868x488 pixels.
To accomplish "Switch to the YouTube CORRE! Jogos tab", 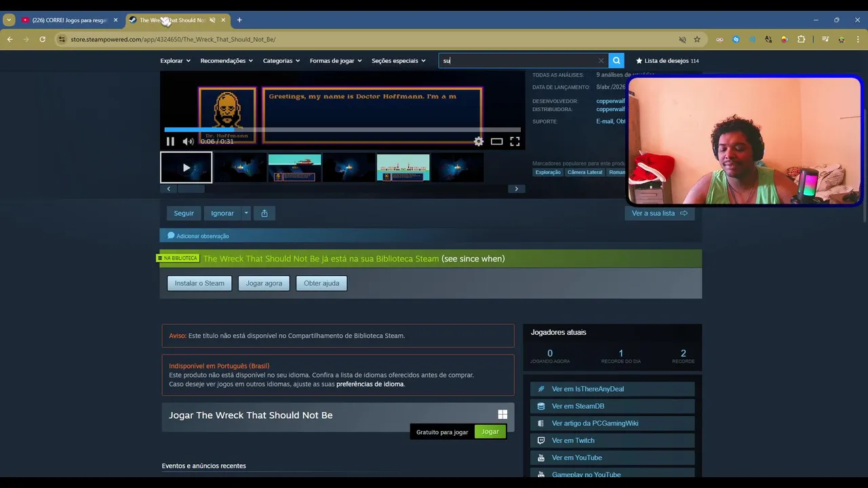I will [x=69, y=20].
